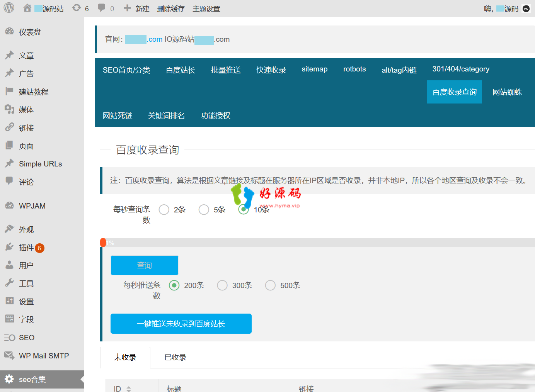Click the pin icon beside 文章

9,55
